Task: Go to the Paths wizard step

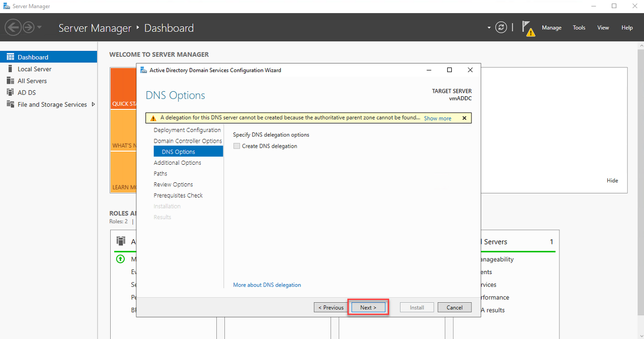Action: coord(160,173)
